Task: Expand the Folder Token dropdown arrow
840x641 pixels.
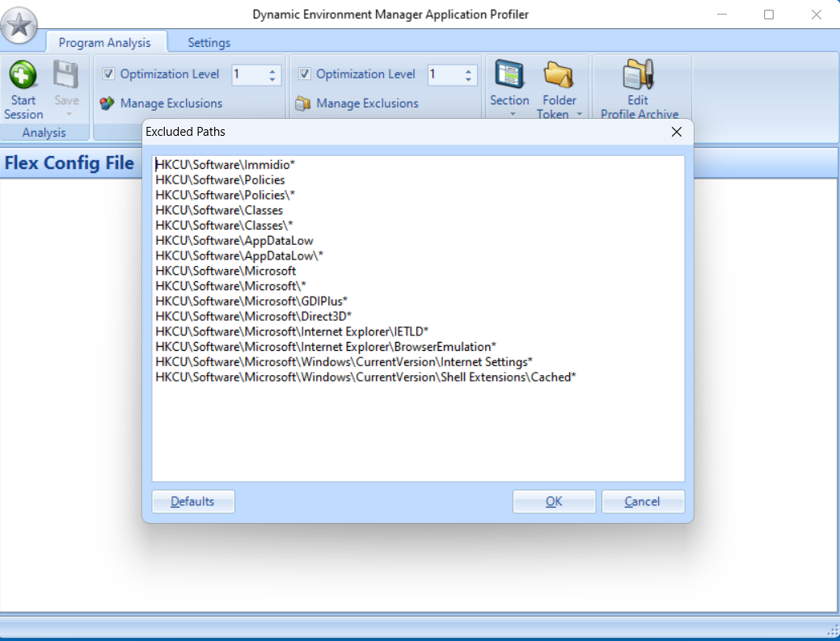Action: 579,115
